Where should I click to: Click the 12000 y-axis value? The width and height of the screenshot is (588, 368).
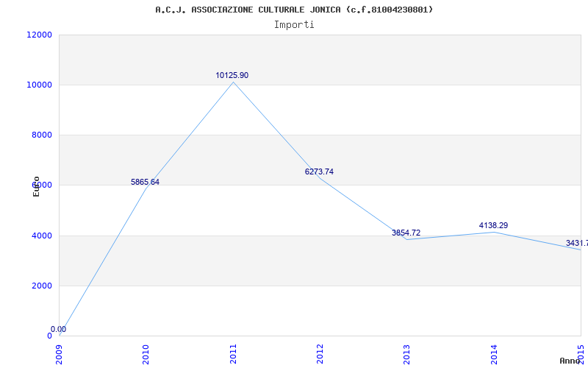tap(40, 35)
